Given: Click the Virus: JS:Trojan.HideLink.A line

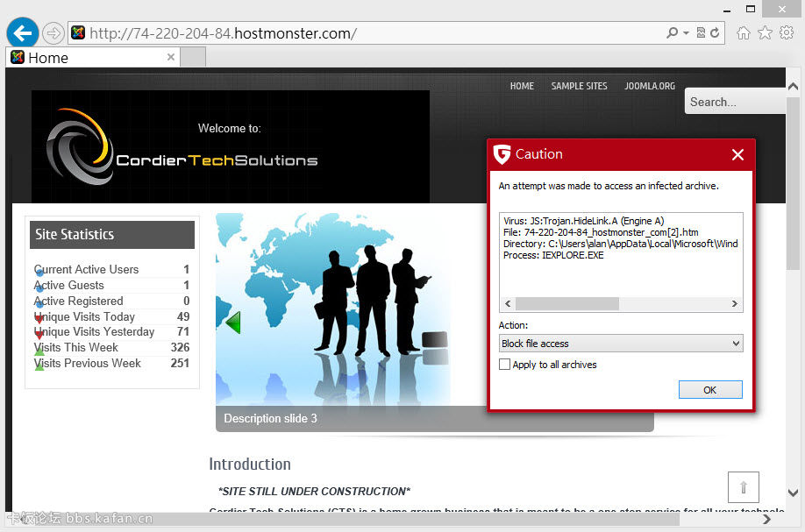Looking at the screenshot, I should pos(584,221).
